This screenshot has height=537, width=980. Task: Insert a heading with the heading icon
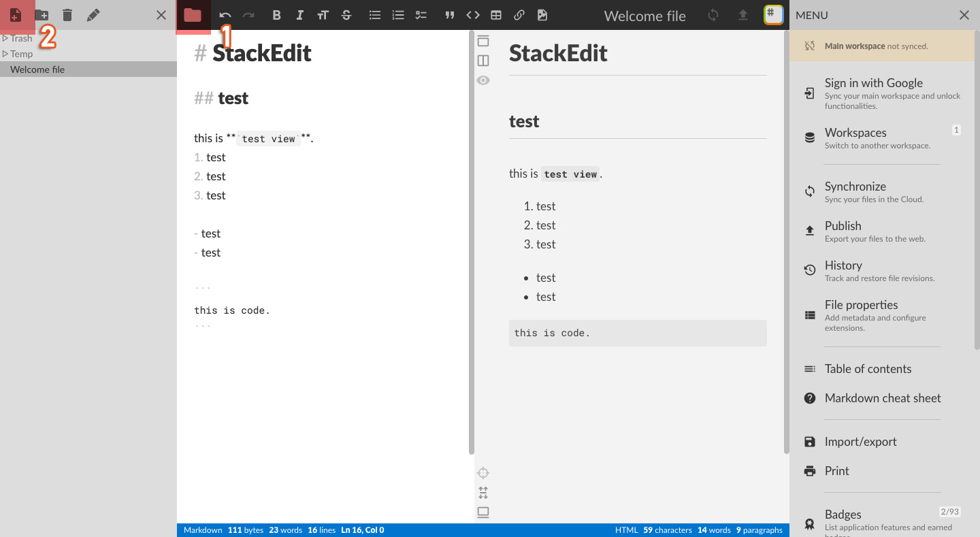click(323, 15)
